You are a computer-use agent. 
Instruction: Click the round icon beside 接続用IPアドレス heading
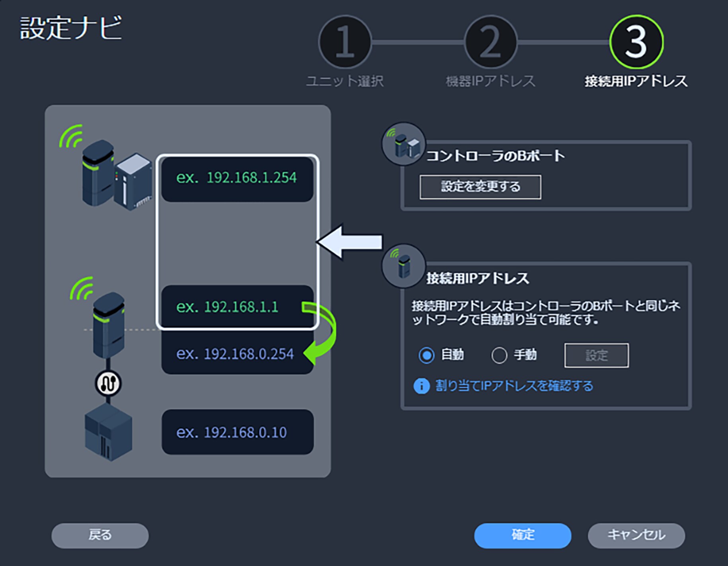[x=403, y=266]
